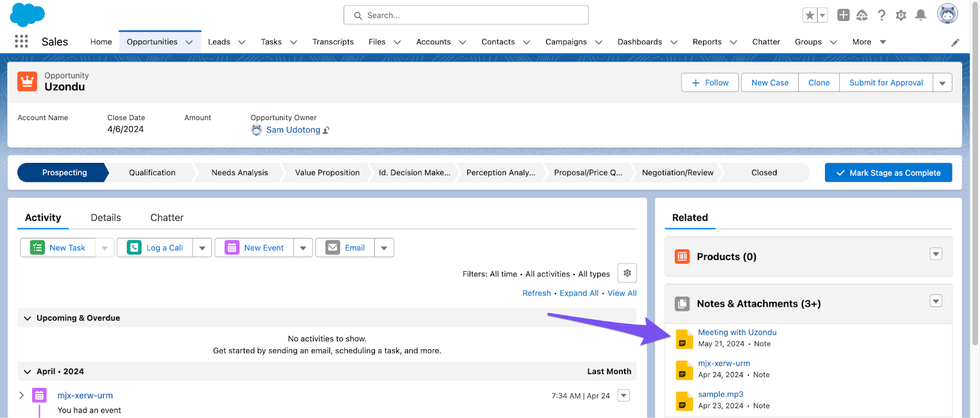Image resolution: width=980 pixels, height=418 pixels.
Task: Click the Help question mark icon
Action: [x=881, y=15]
